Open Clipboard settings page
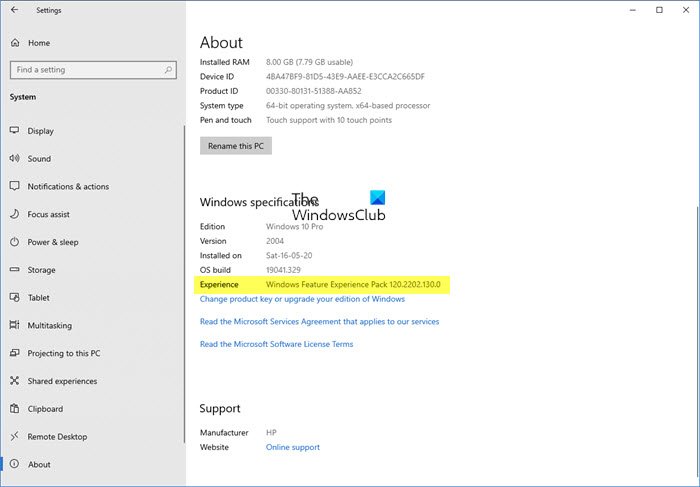 tap(93, 408)
